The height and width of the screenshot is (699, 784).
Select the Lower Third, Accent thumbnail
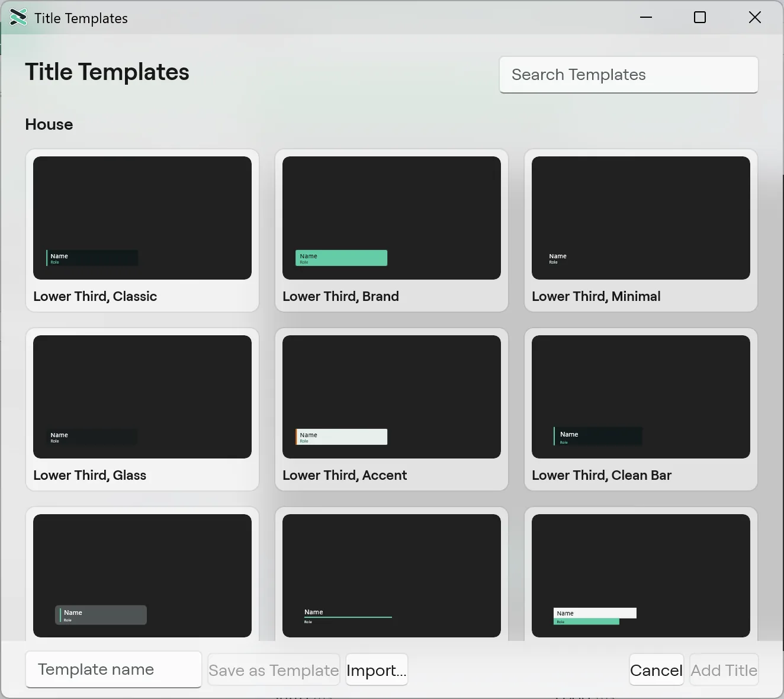(391, 397)
